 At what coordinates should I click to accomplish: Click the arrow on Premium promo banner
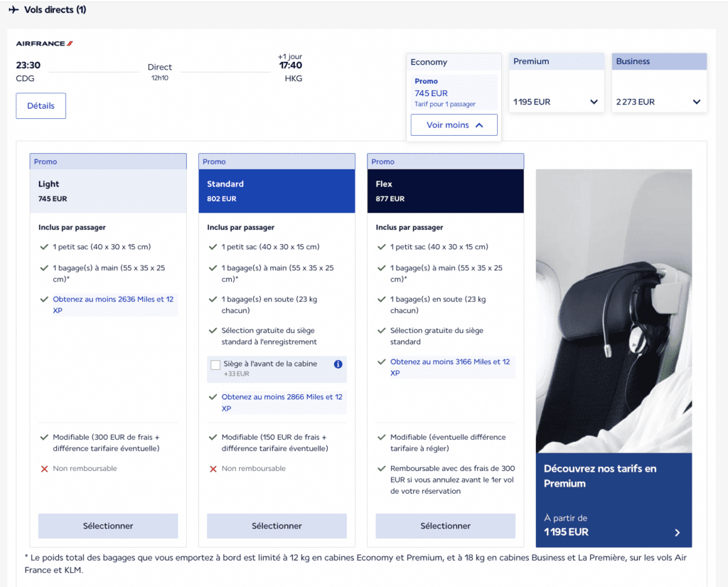click(x=678, y=533)
